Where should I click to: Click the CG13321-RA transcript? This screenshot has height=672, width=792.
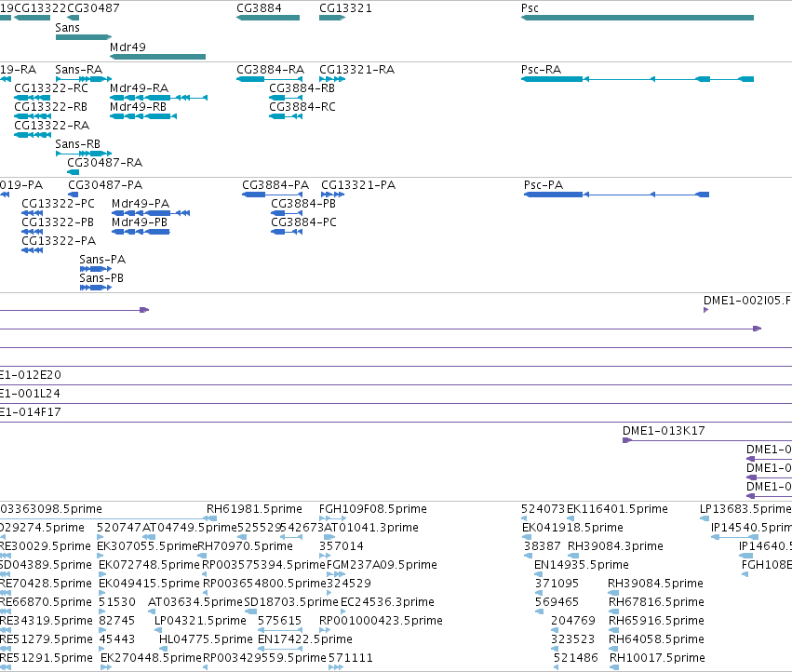click(332, 79)
